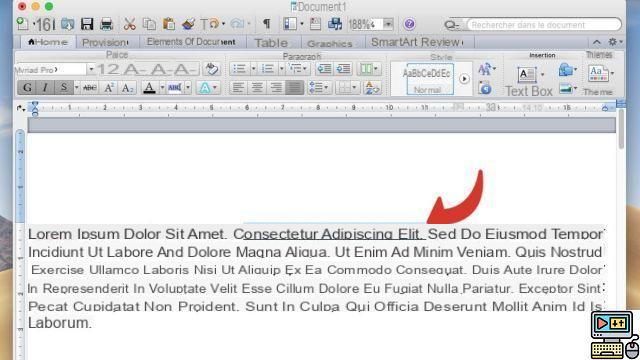
Task: Open the borders button
Action: (x=347, y=87)
